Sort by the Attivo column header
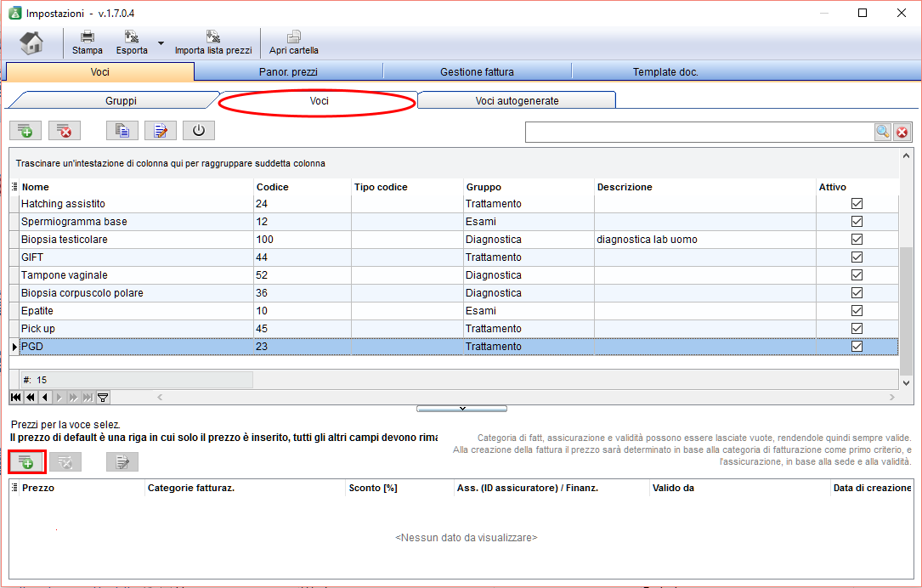 click(857, 187)
